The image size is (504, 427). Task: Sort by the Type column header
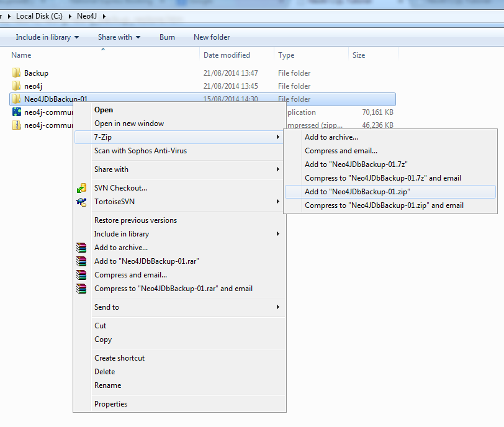[x=286, y=55]
